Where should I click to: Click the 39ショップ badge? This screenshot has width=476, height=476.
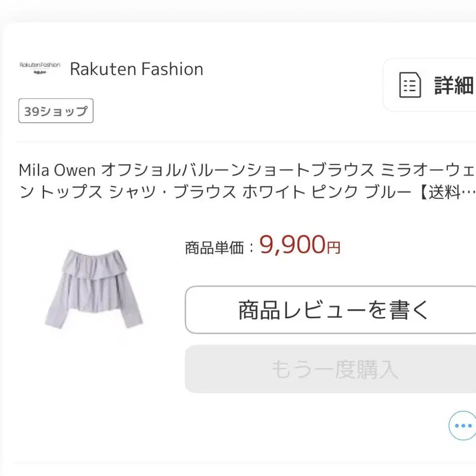coord(56,111)
